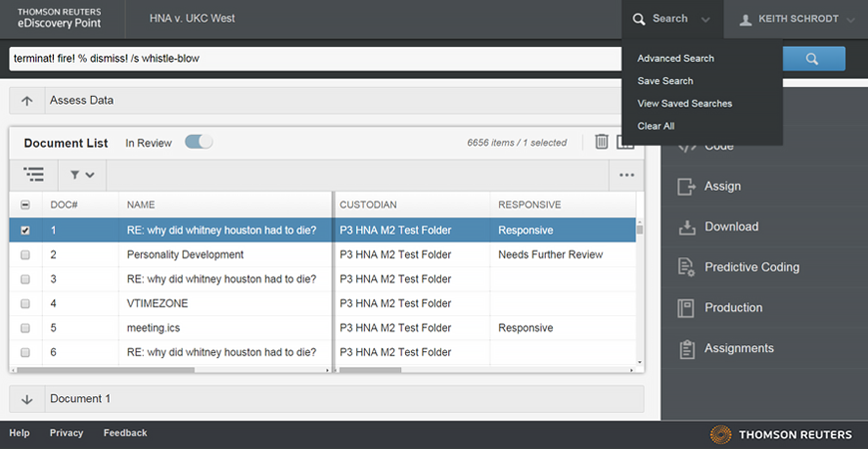Click the Download icon in sidebar
This screenshot has height=449, width=868.
pyautogui.click(x=686, y=226)
